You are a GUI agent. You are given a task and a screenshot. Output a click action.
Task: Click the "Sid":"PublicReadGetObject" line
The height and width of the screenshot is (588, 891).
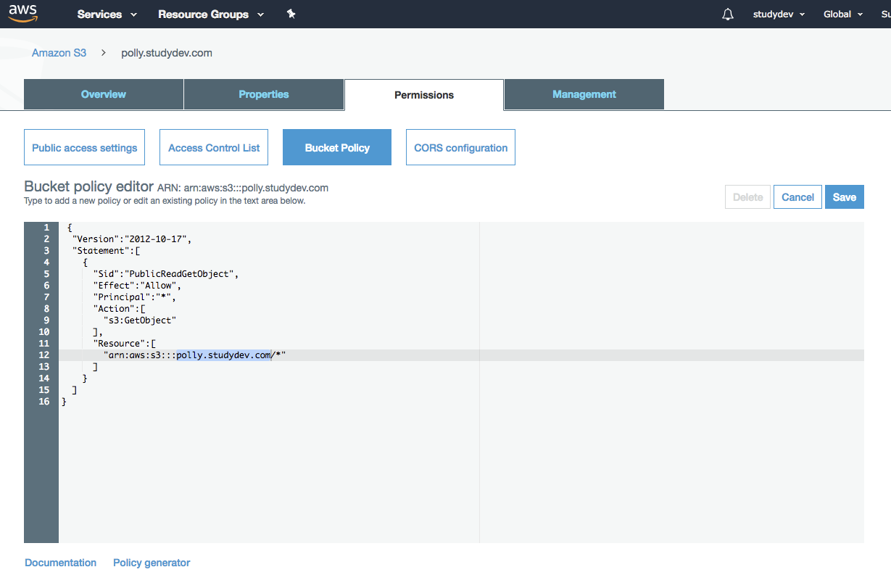[166, 274]
